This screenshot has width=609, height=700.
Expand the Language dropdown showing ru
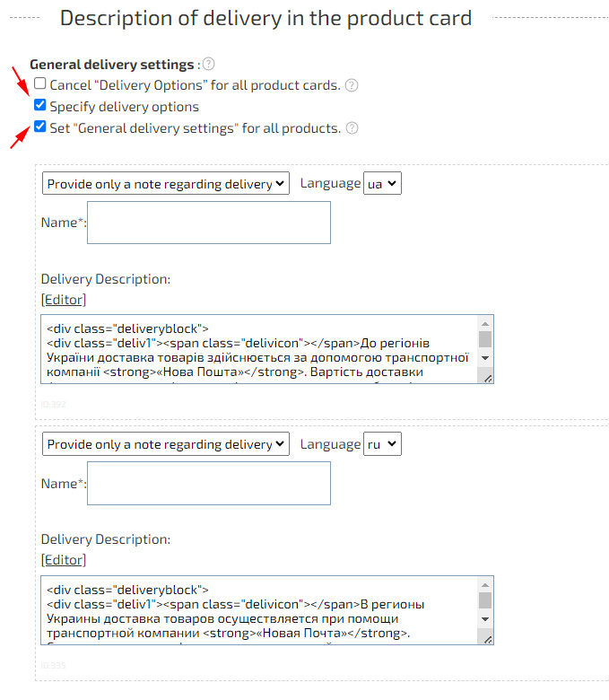[x=381, y=444]
